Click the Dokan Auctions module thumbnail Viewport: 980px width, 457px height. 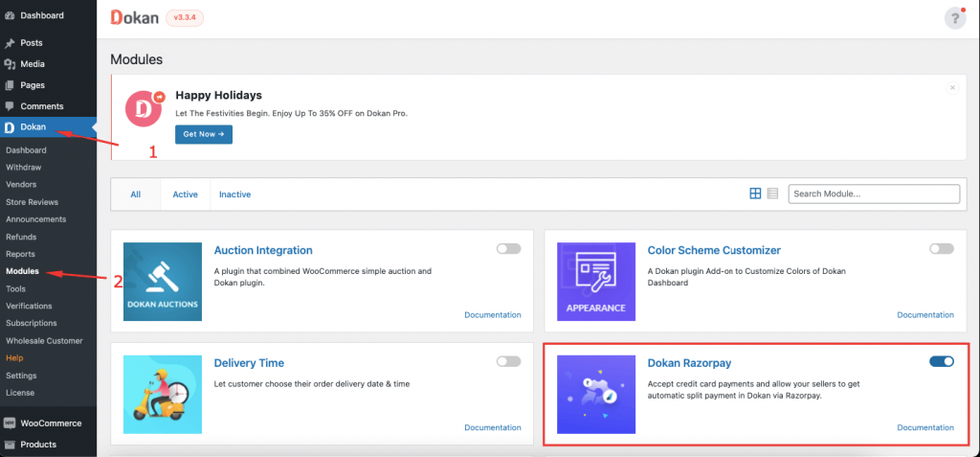click(x=163, y=282)
